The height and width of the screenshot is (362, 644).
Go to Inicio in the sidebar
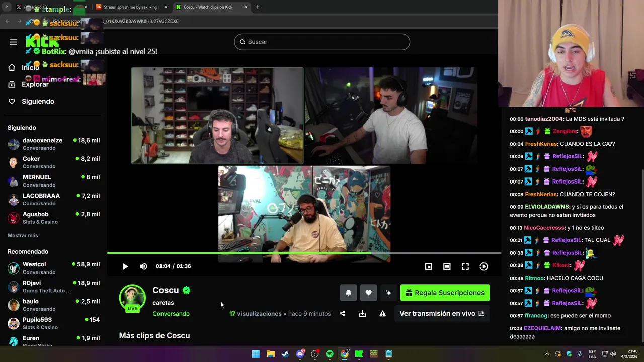coord(30,68)
